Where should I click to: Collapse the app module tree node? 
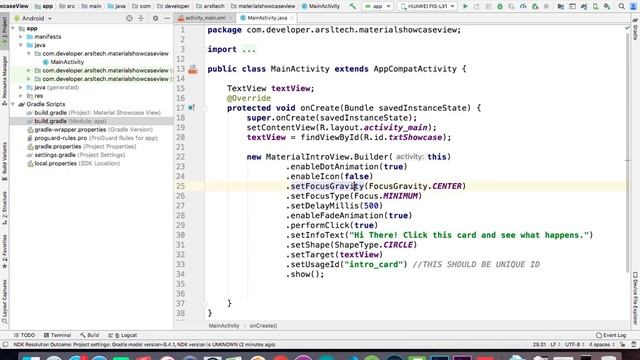coord(13,28)
